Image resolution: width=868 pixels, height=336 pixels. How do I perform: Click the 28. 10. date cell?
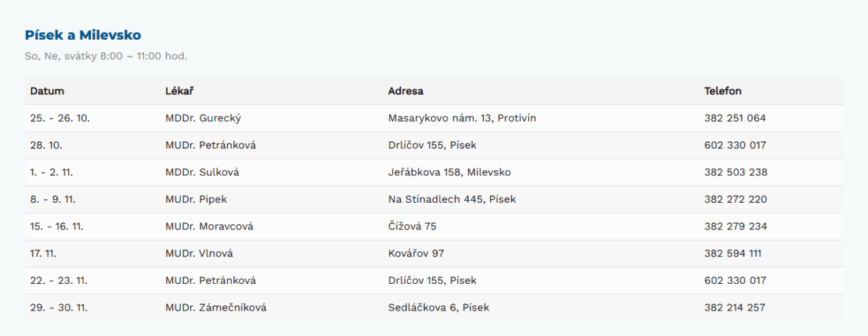tap(46, 145)
